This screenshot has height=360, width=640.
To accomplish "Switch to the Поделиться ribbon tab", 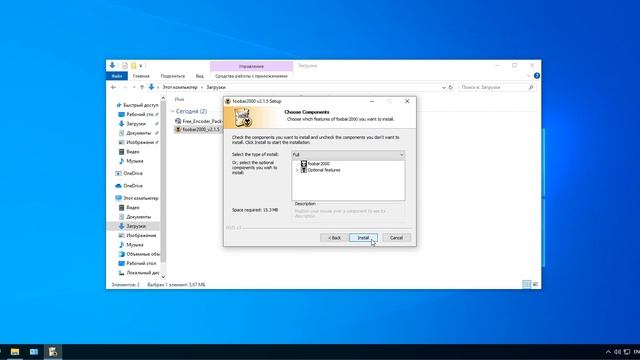I will (173, 76).
